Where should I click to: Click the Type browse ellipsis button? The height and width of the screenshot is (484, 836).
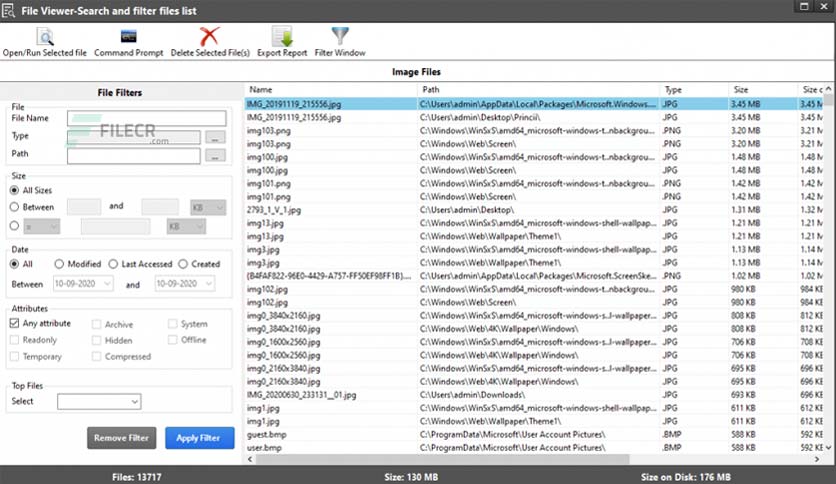215,138
